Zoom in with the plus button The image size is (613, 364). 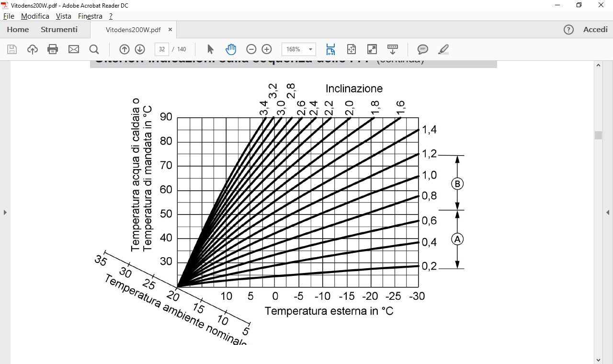[267, 49]
